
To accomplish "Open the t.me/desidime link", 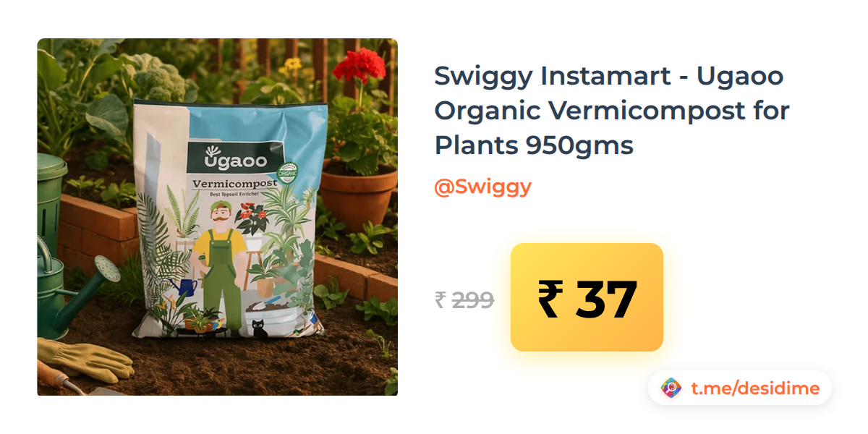I will pos(755,388).
